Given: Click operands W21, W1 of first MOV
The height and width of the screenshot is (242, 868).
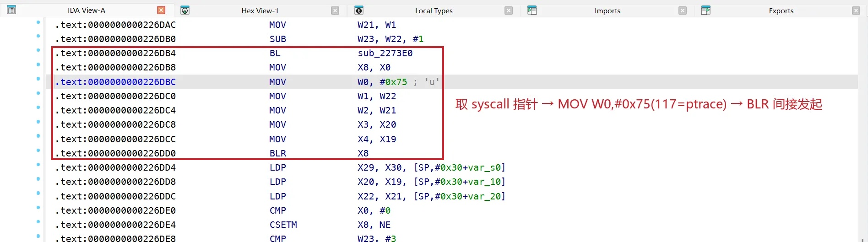Looking at the screenshot, I should (x=377, y=25).
